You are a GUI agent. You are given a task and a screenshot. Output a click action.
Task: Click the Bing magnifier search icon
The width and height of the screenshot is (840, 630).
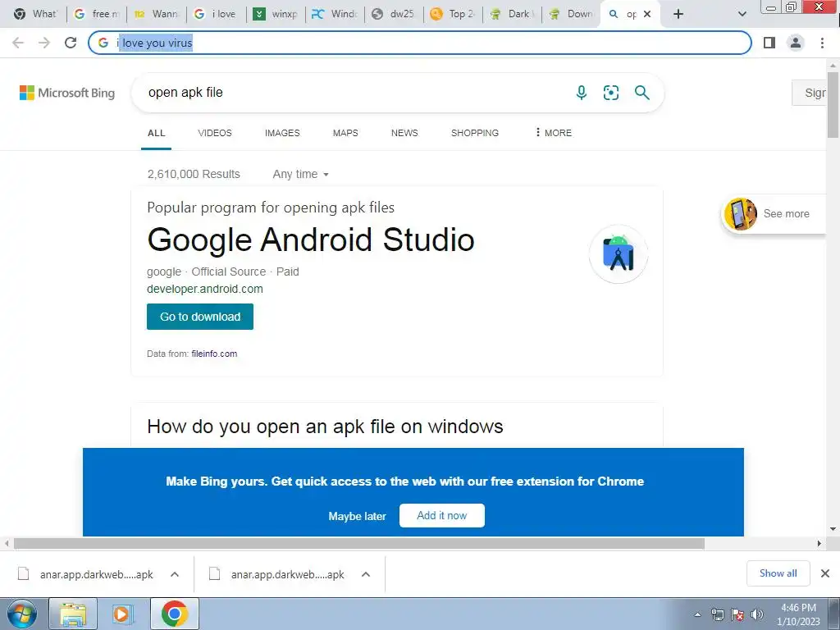(641, 93)
